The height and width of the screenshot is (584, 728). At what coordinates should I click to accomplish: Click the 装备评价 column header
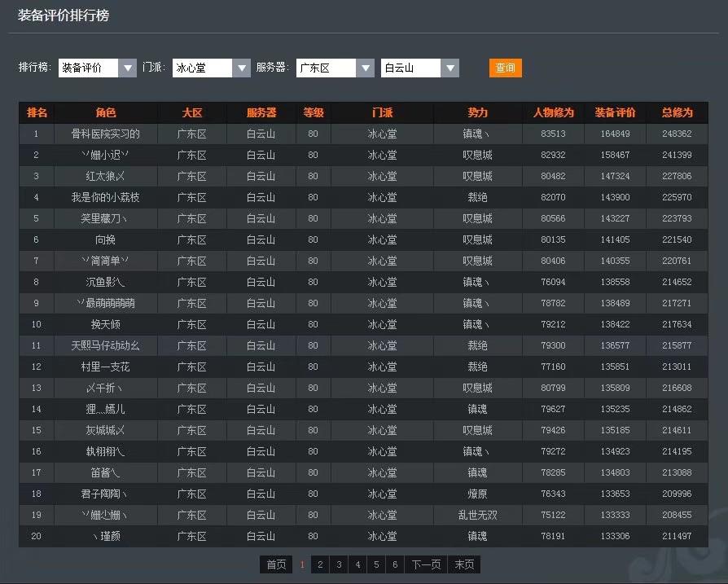[615, 112]
